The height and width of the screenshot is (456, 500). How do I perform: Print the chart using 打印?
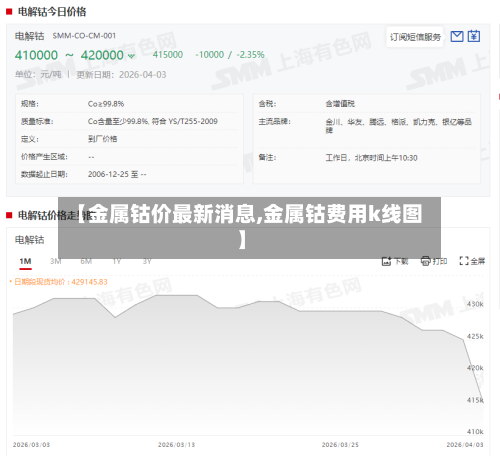(x=434, y=261)
